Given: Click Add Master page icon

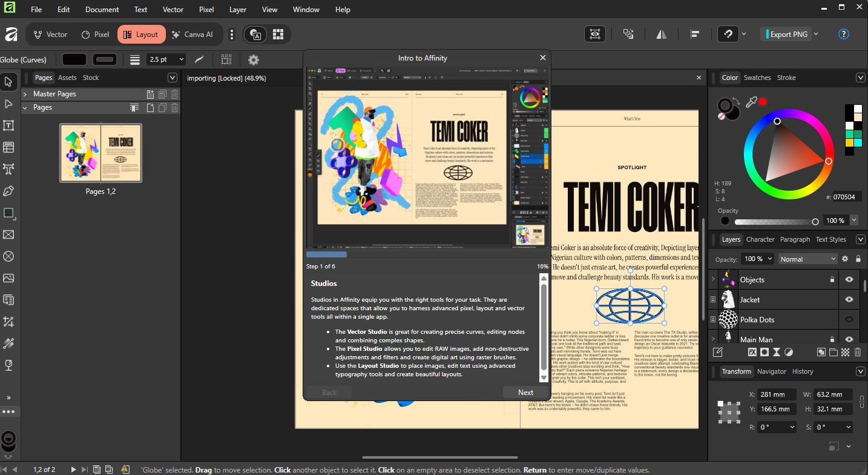Looking at the screenshot, I should (x=151, y=94).
